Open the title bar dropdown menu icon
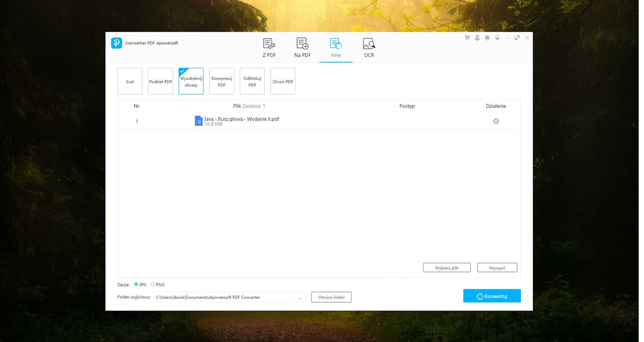The image size is (644, 342). point(497,38)
